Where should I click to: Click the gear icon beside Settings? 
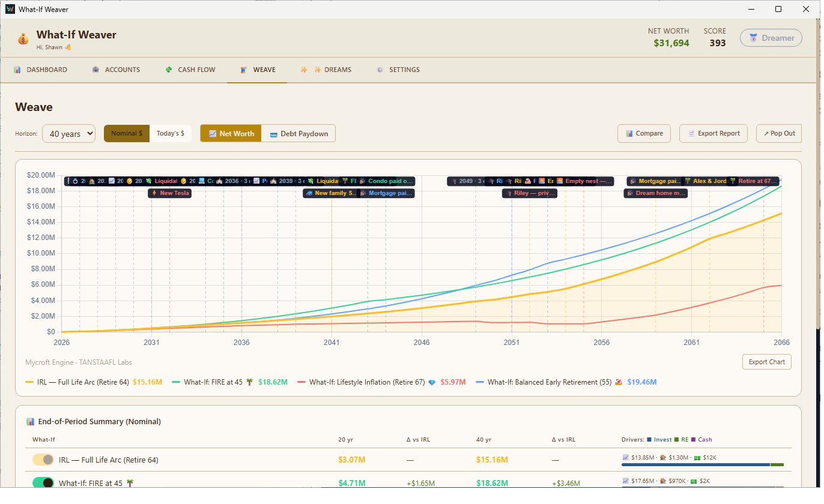tap(380, 70)
